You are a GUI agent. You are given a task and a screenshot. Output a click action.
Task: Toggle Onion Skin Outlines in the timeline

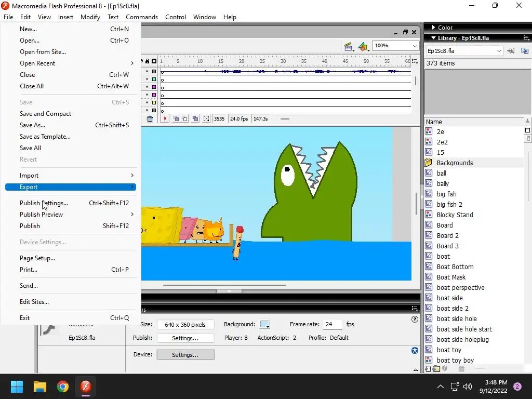click(185, 119)
